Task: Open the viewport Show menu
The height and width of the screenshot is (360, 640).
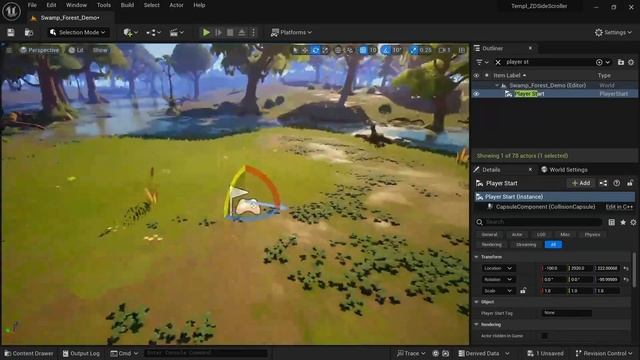Action: 100,50
